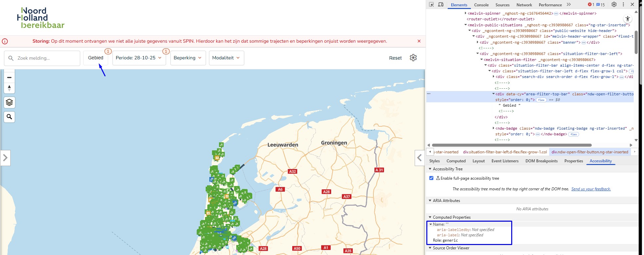644x255 pixels.
Task: Open DevTools settings gear
Action: (614, 5)
